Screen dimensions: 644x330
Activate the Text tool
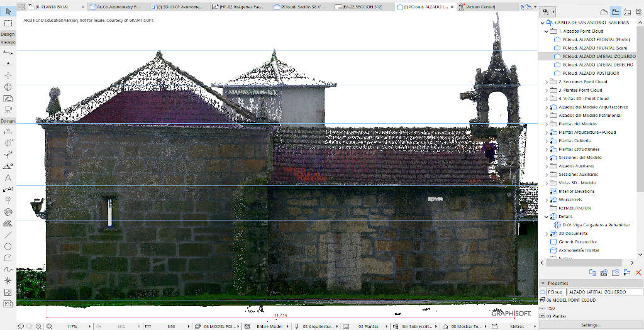pos(8,178)
